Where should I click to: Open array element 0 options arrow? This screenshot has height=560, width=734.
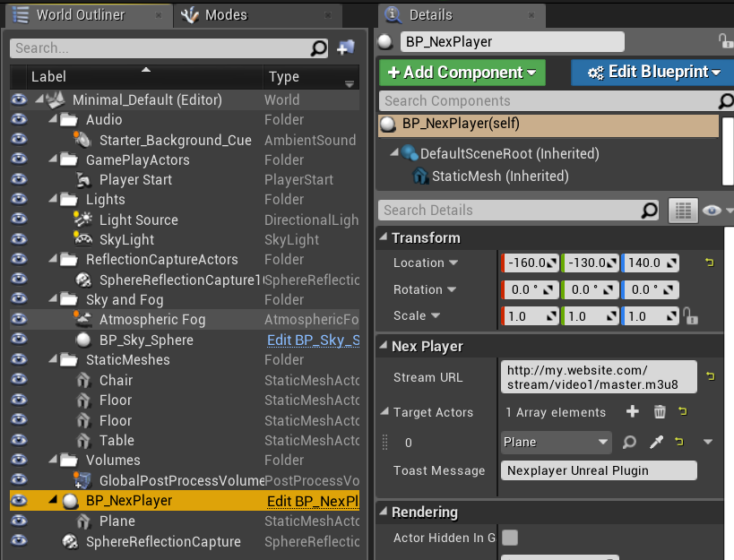click(708, 442)
